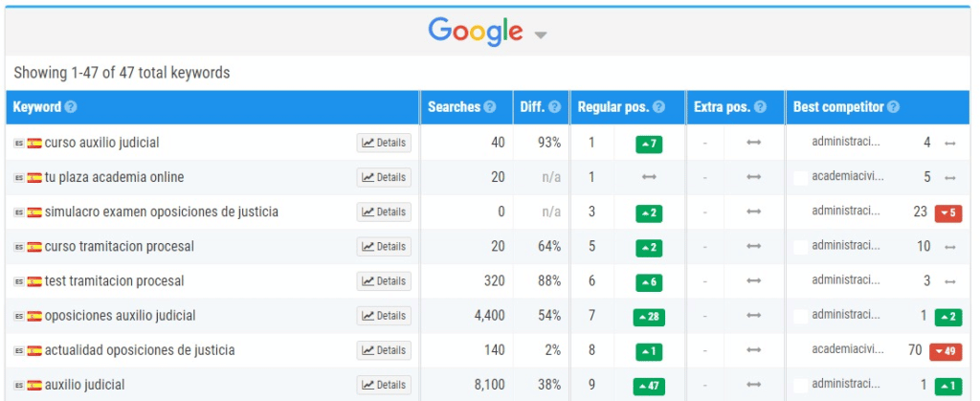Click the help icon next to Searches
Image resolution: width=980 pixels, height=401 pixels.
coord(490,107)
